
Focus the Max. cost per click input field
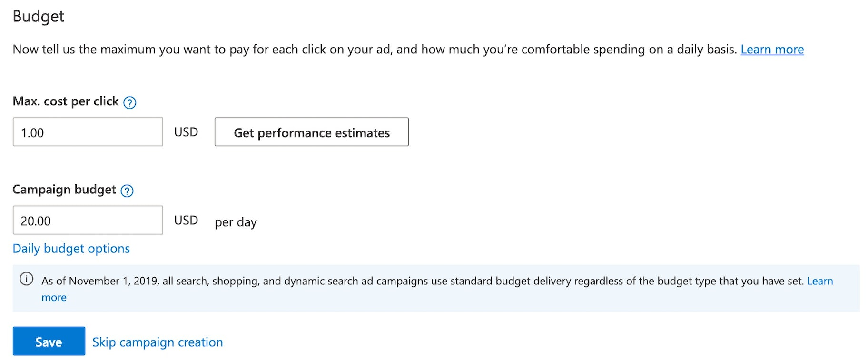(88, 132)
